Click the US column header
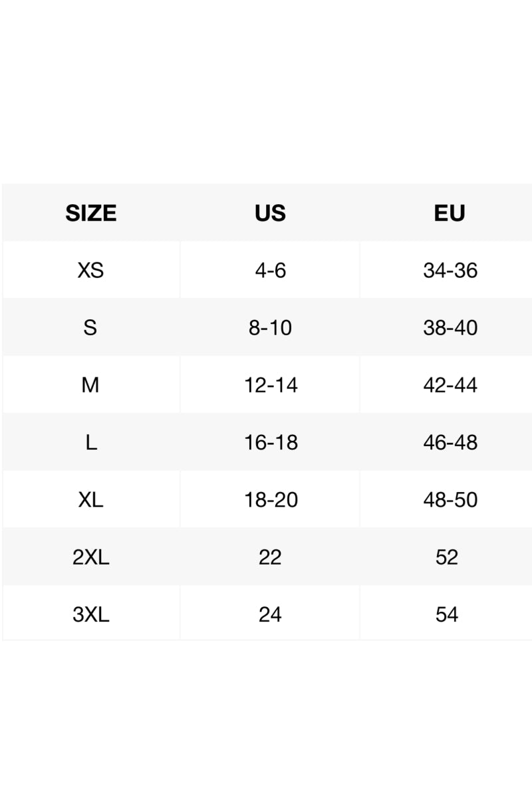Image resolution: width=532 pixels, height=798 pixels. coord(270,213)
